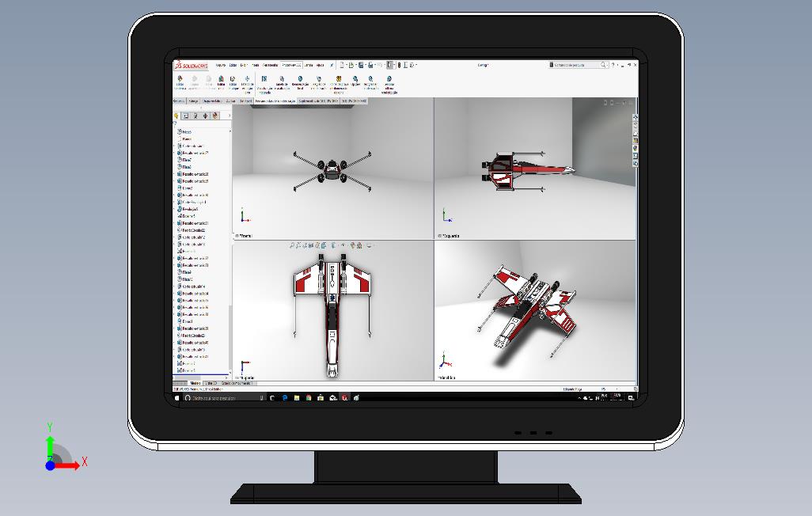
Task: Open the Windows Start button
Action: [x=176, y=398]
